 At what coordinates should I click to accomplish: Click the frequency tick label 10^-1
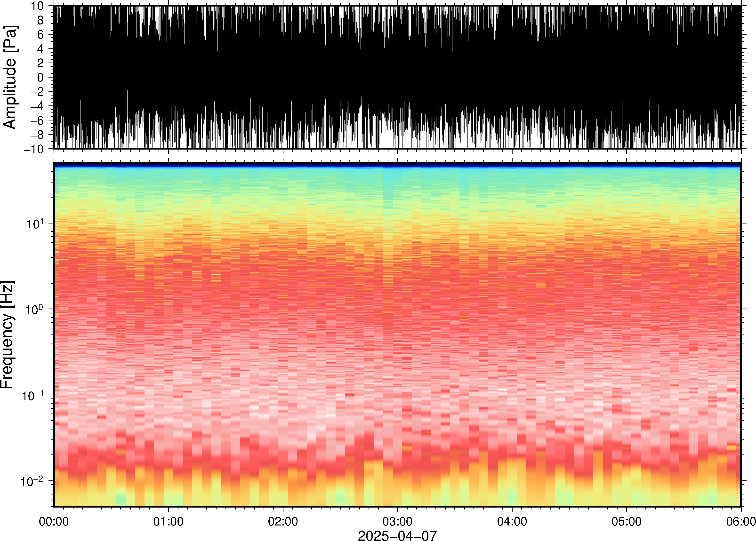33,395
